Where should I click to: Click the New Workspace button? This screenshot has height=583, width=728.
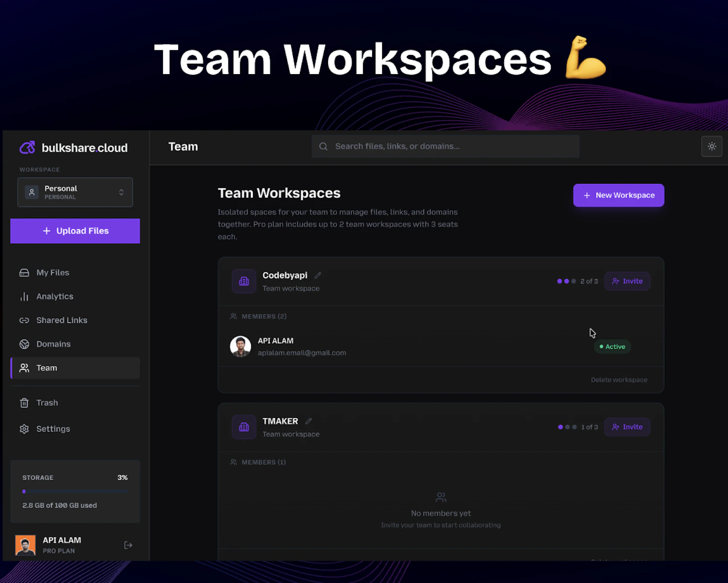pos(618,195)
